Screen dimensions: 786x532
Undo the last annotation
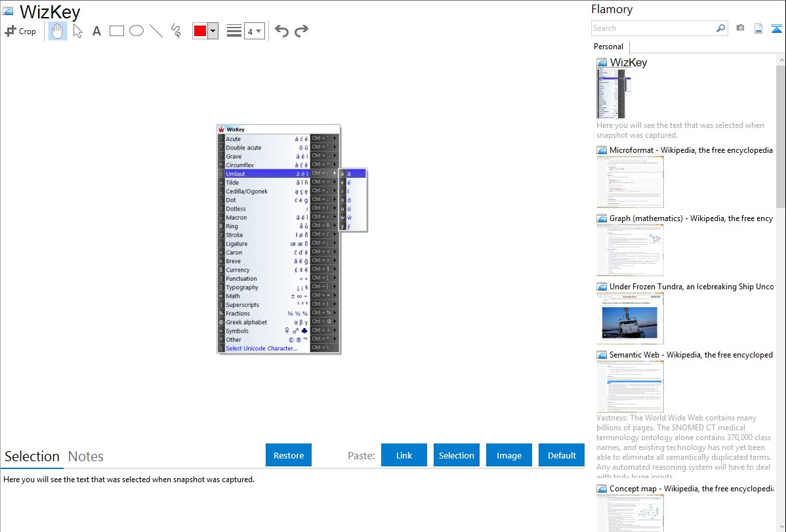click(281, 31)
